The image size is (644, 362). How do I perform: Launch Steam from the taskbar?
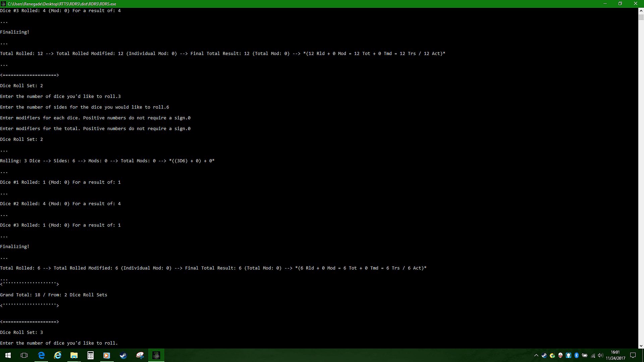pos(123,355)
